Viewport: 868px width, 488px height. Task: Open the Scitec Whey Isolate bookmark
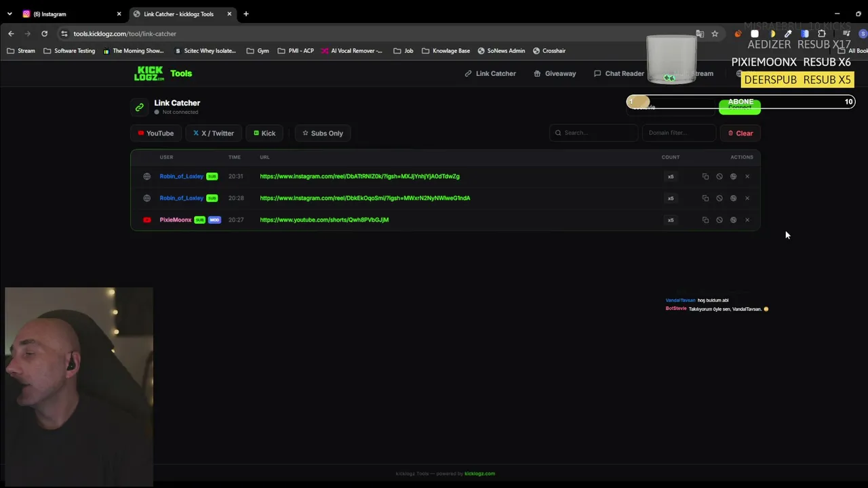point(205,51)
